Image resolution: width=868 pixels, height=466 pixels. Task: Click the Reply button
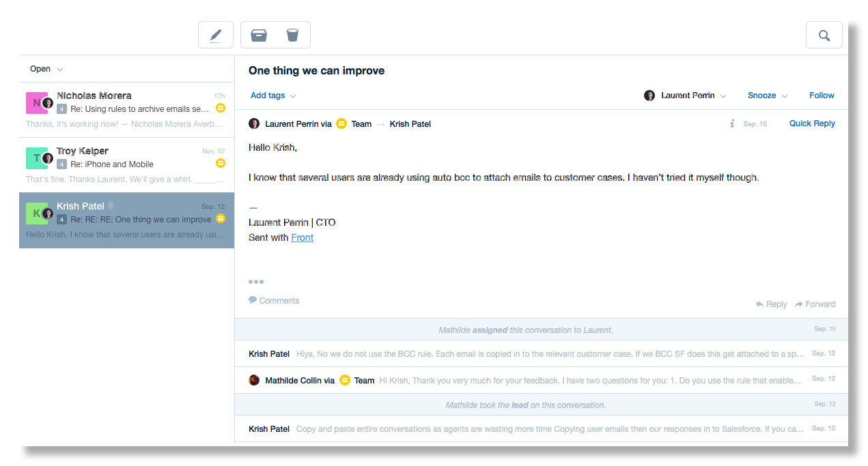(771, 304)
